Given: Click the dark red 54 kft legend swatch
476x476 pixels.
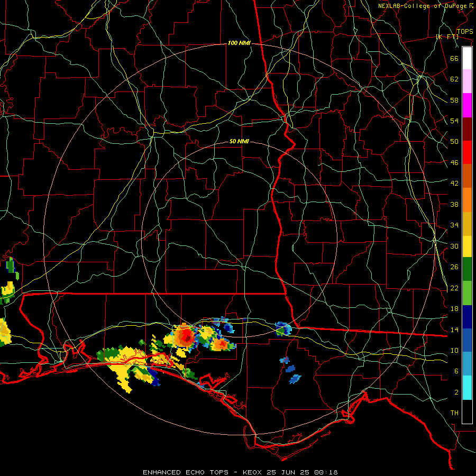Looking at the screenshot, I should click(x=467, y=129).
